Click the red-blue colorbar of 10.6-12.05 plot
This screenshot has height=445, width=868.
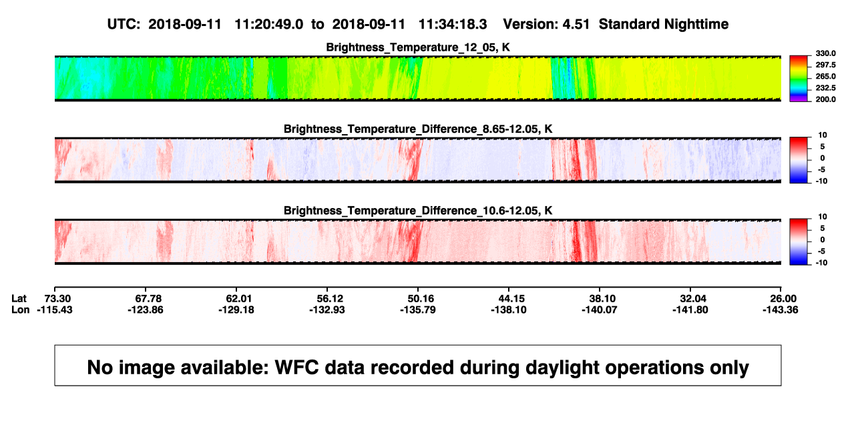[x=799, y=242]
